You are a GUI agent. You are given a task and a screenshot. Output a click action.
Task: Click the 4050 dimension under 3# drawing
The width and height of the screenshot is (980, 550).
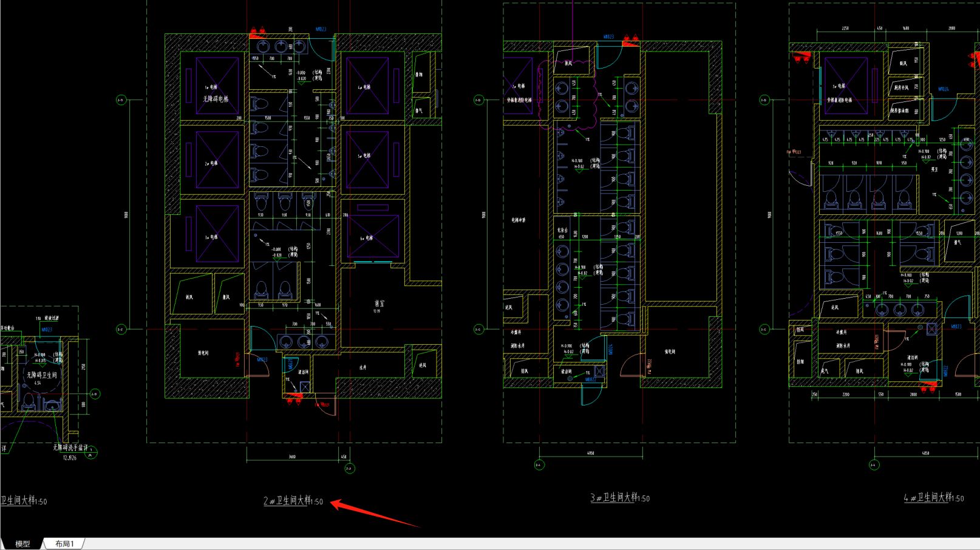pos(591,453)
